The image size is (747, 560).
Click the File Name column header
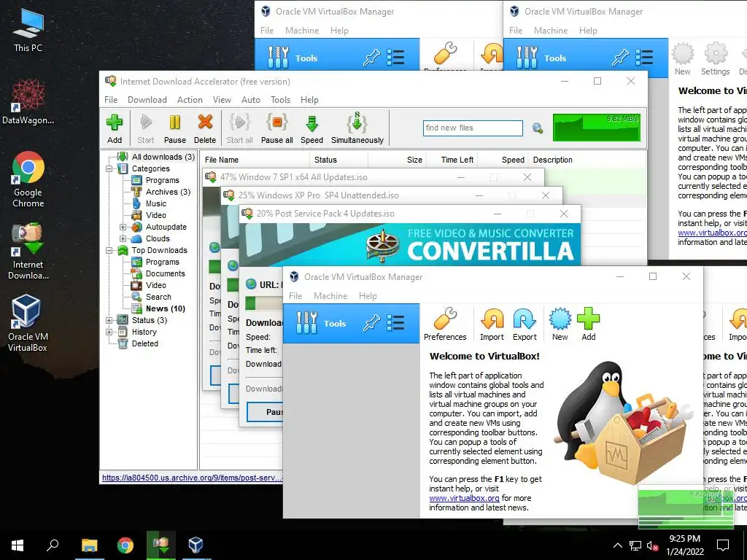coord(255,160)
